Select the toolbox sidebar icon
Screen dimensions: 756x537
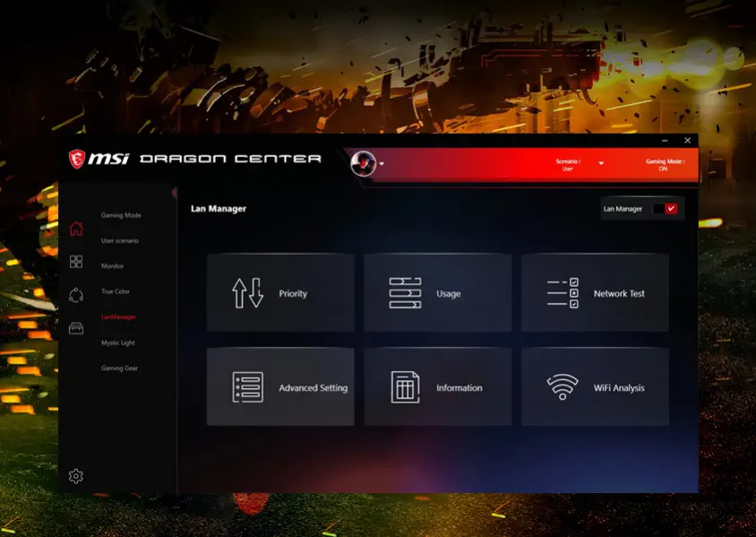click(x=76, y=329)
